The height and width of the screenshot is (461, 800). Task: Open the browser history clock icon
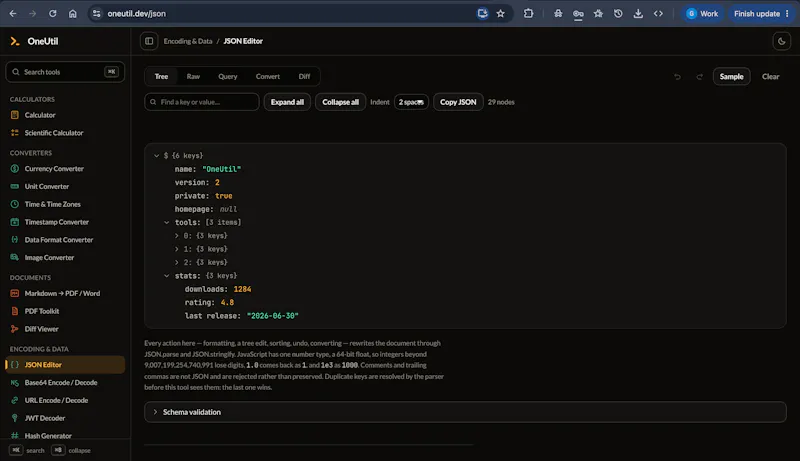[x=618, y=14]
